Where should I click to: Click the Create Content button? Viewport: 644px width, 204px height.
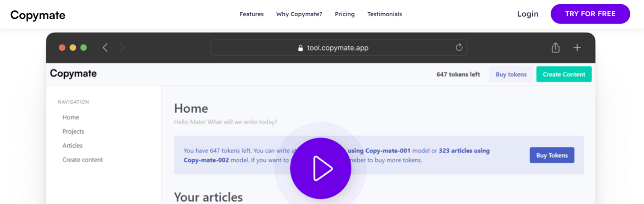click(564, 74)
